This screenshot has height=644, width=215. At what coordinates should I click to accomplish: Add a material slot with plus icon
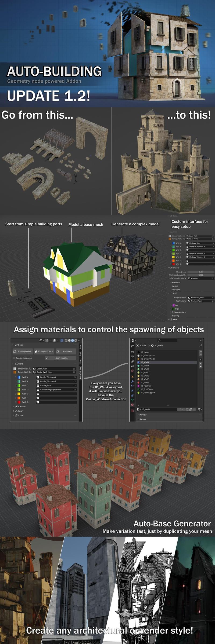point(201,352)
